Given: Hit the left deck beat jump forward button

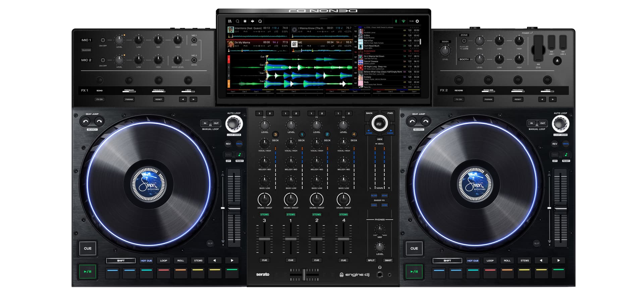Looking at the screenshot, I should (99, 121).
